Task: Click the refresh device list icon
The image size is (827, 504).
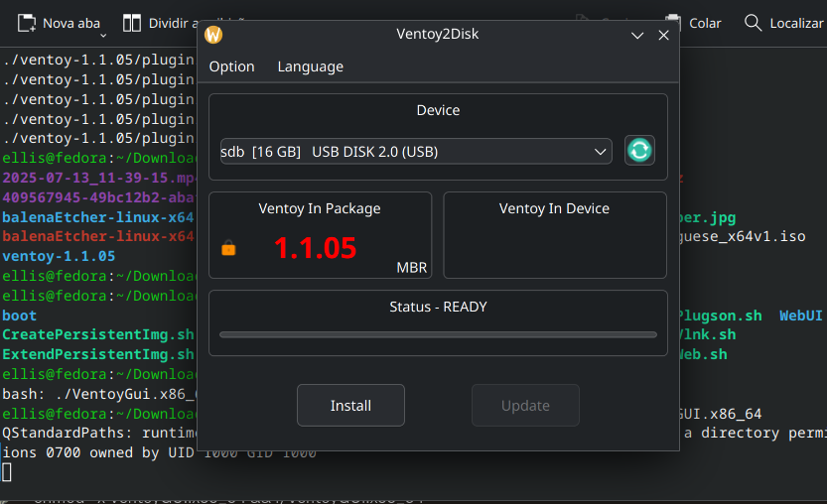Action: 639,151
